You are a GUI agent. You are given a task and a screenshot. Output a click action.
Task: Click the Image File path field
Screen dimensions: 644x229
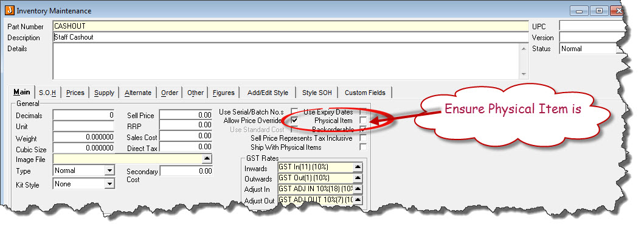click(128, 159)
